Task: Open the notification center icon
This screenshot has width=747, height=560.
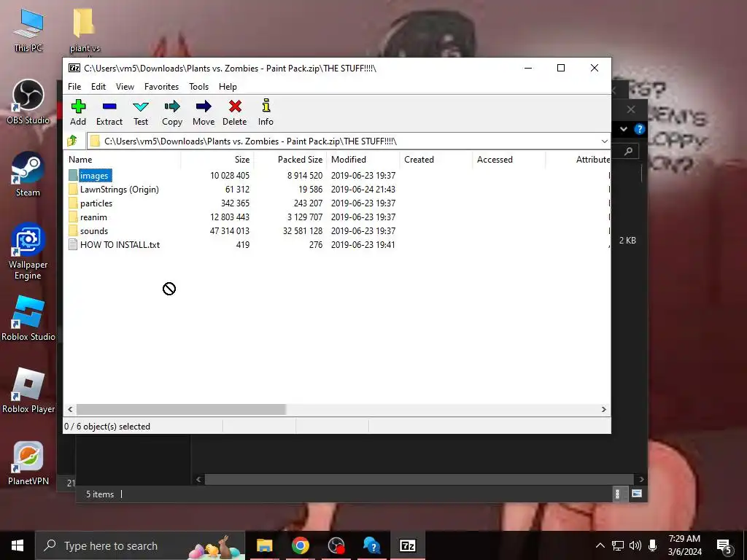Action: coord(724,545)
